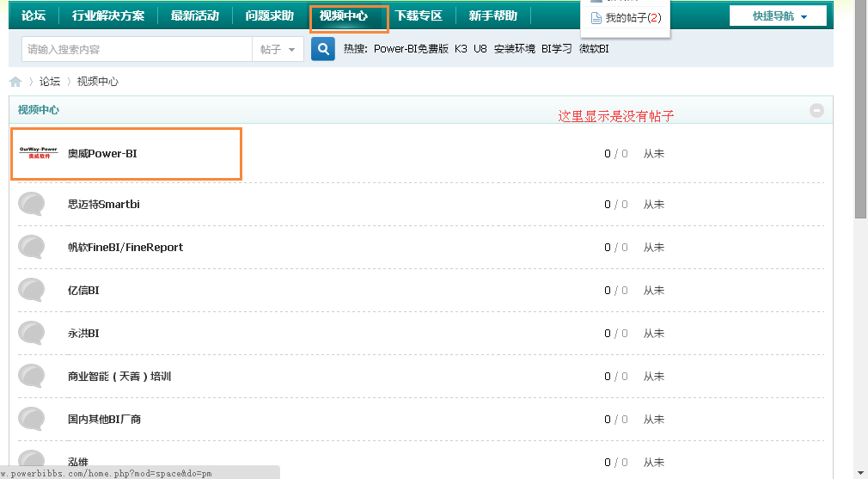Open the 思迈特Smartbi forum
Screen dimensions: 868x479
(x=103, y=204)
